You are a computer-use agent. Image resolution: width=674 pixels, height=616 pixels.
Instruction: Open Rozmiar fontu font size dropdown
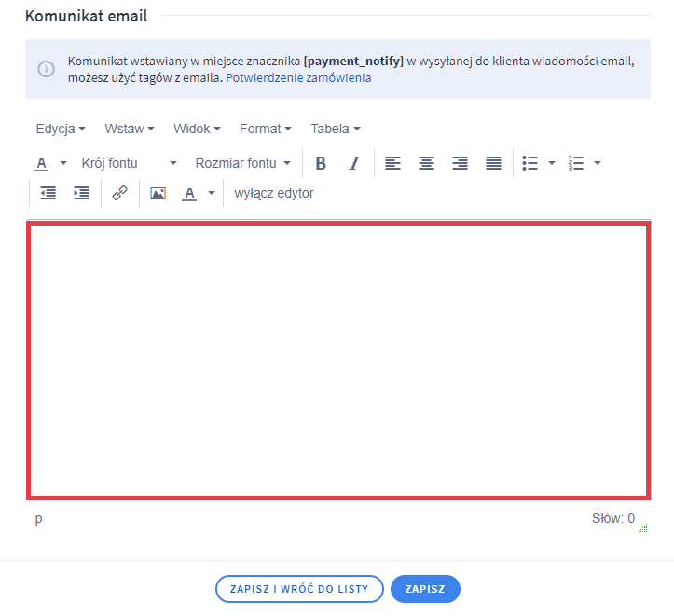pos(243,163)
